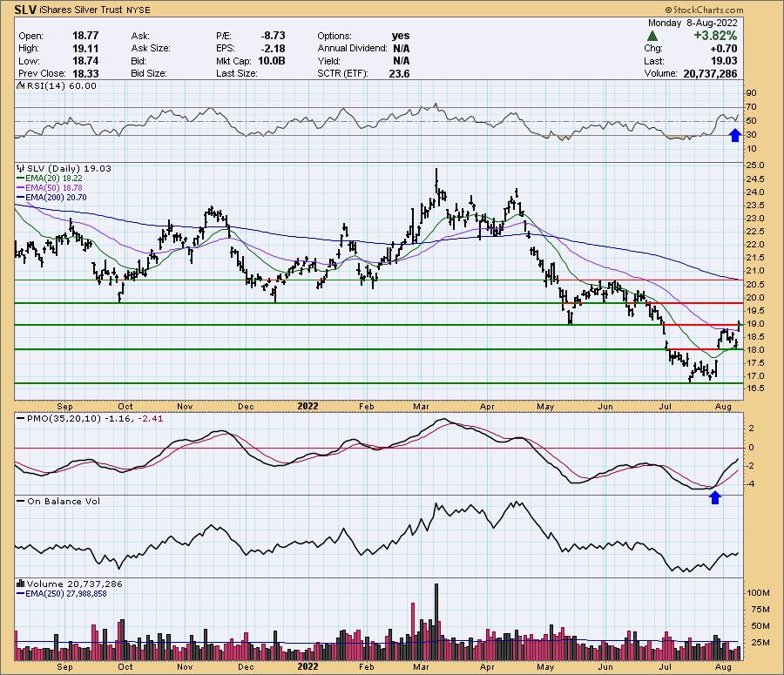Click the EMA(20) 18.22 legend text

[x=55, y=179]
